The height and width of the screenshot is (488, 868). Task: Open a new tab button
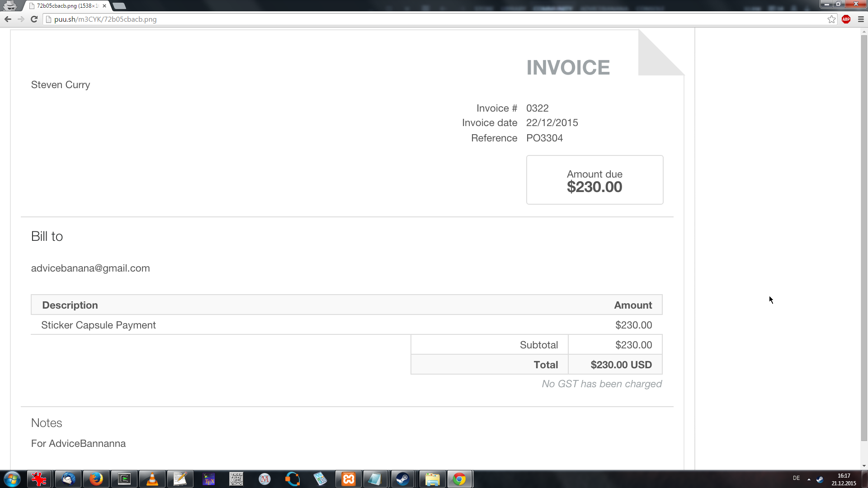[119, 6]
